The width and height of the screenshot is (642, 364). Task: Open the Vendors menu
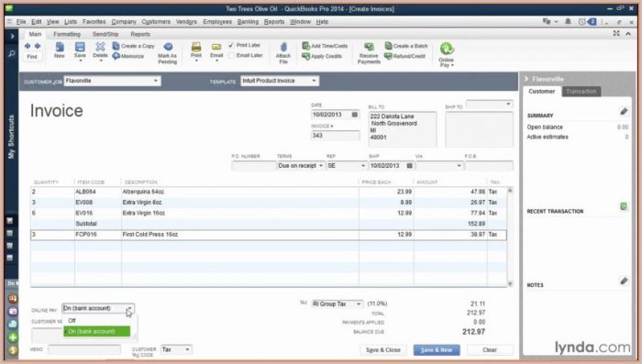186,22
